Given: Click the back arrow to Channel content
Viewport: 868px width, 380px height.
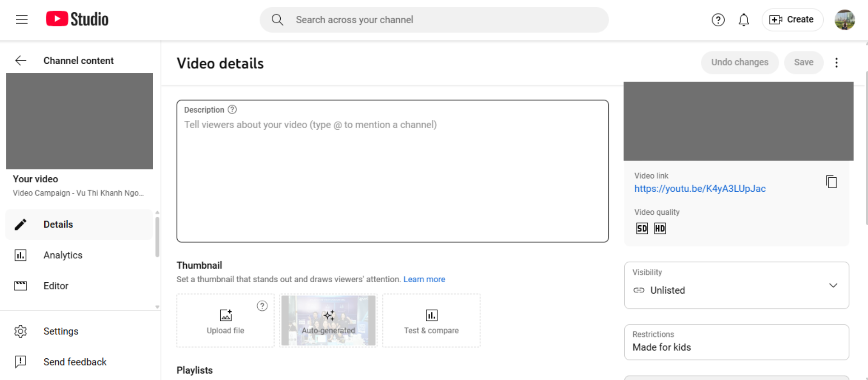Looking at the screenshot, I should click(21, 61).
